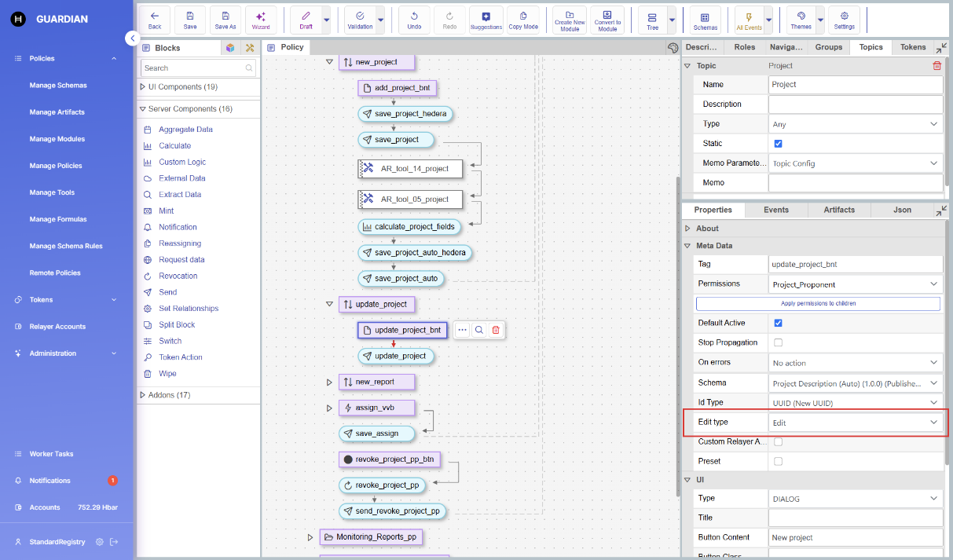Switch to the Tokens tab
The image size is (953, 560).
913,47
